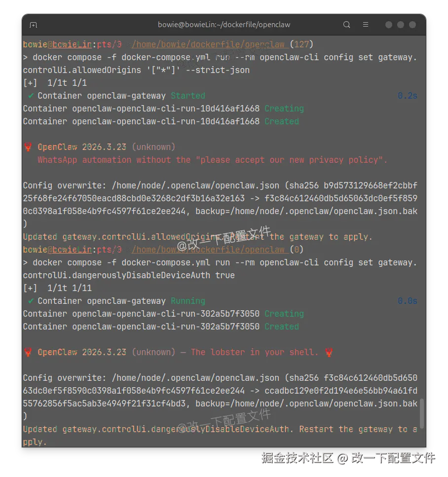Click path /home/bowie/dockerfile/openclaw beside (127)

[x=209, y=44]
